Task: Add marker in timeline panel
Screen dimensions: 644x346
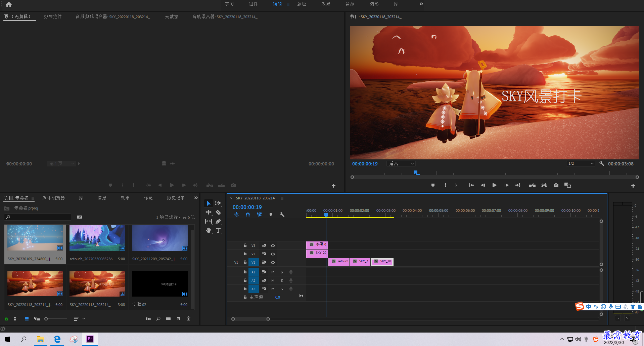Action: [271, 215]
